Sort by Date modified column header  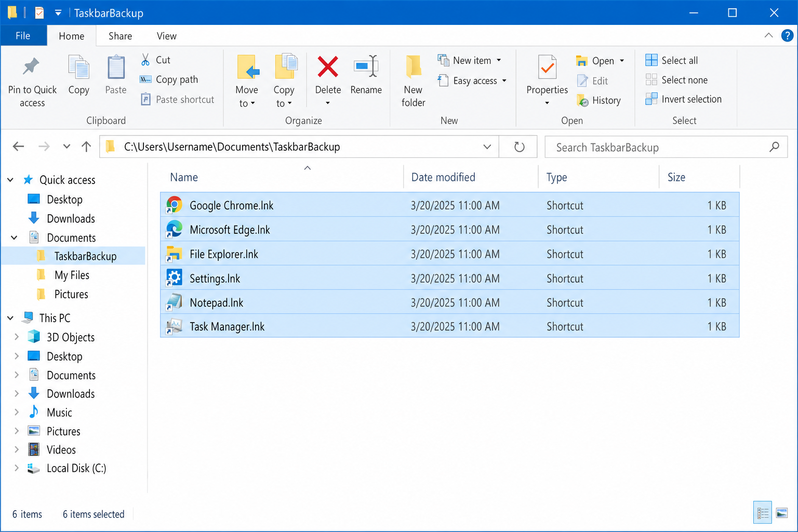[471, 177]
